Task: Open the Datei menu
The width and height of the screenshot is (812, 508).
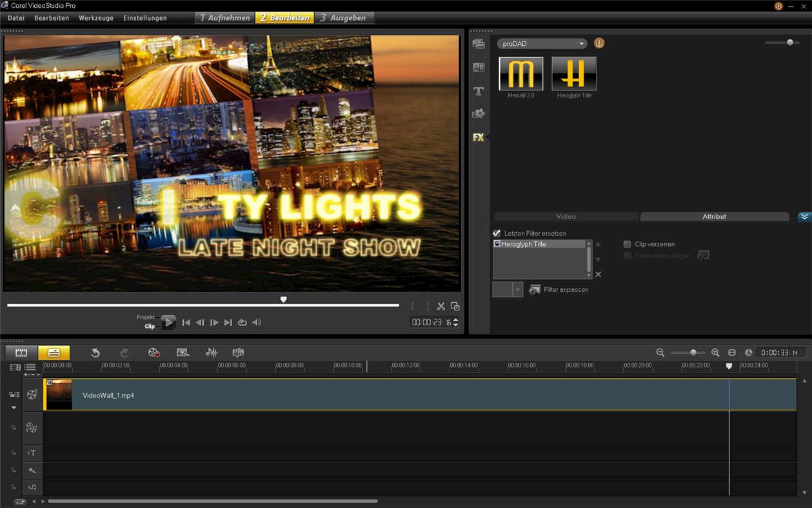Action: 16,18
